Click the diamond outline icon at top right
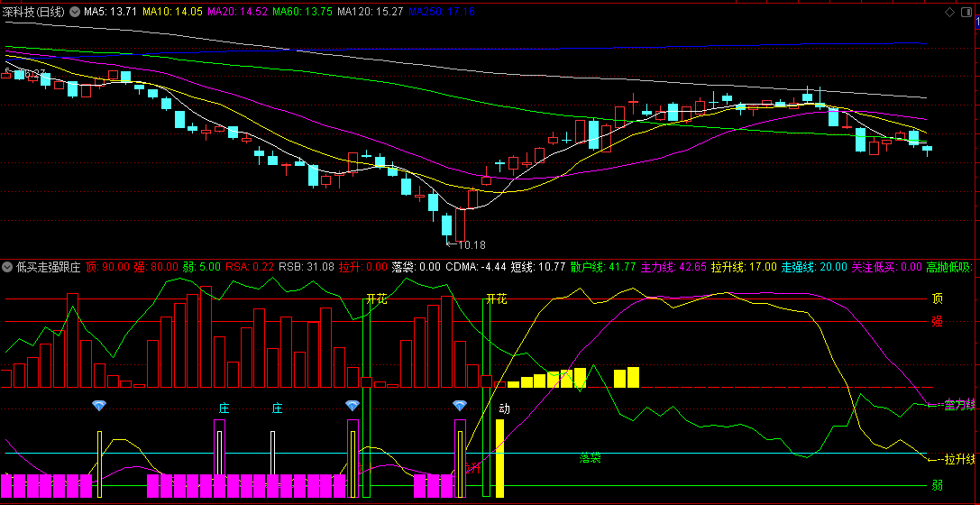Image resolution: width=980 pixels, height=505 pixels. pyautogui.click(x=949, y=12)
